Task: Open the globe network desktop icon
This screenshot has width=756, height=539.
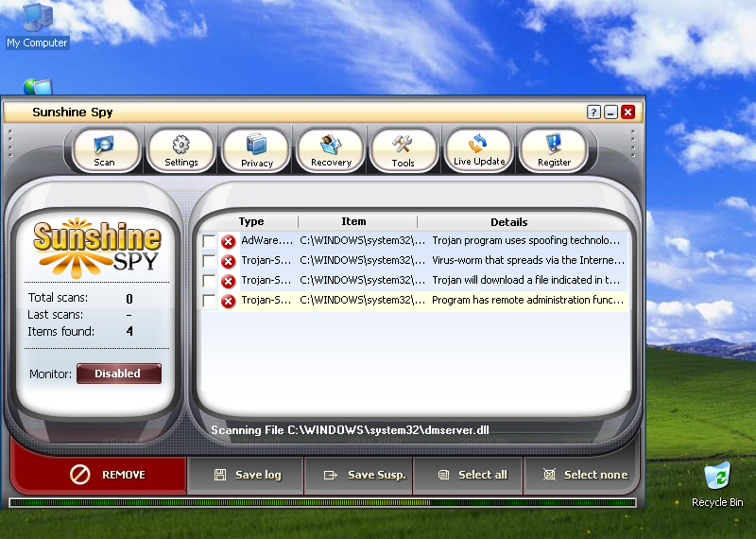Action: pyautogui.click(x=38, y=87)
